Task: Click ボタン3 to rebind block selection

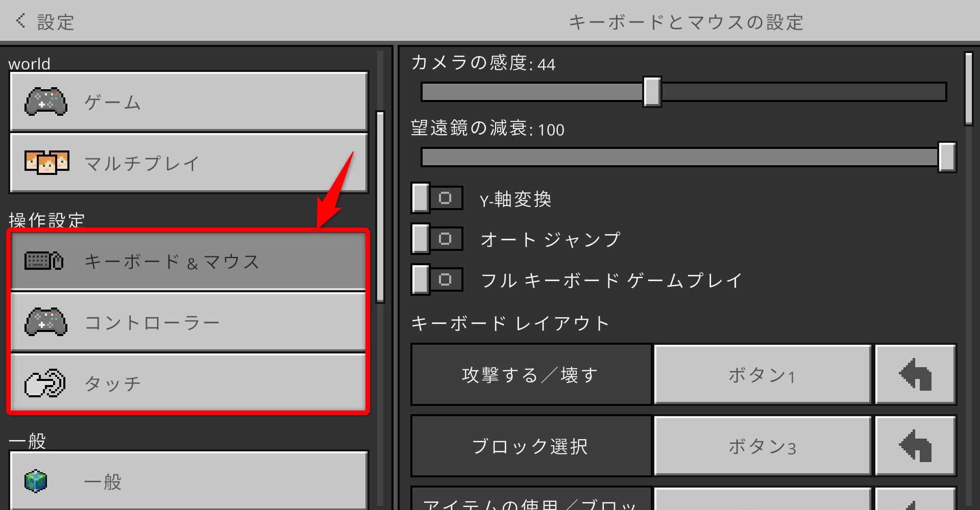Action: tap(762, 445)
